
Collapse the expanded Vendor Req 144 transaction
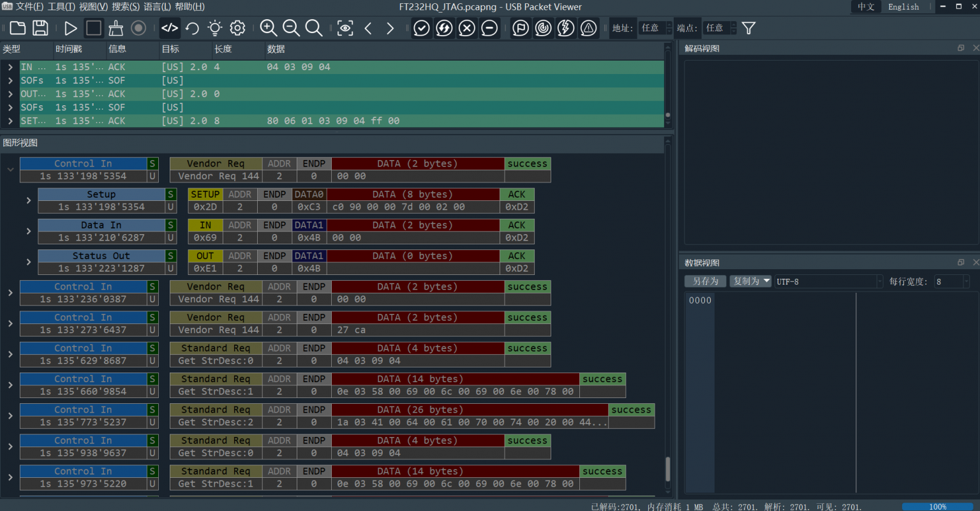click(10, 170)
